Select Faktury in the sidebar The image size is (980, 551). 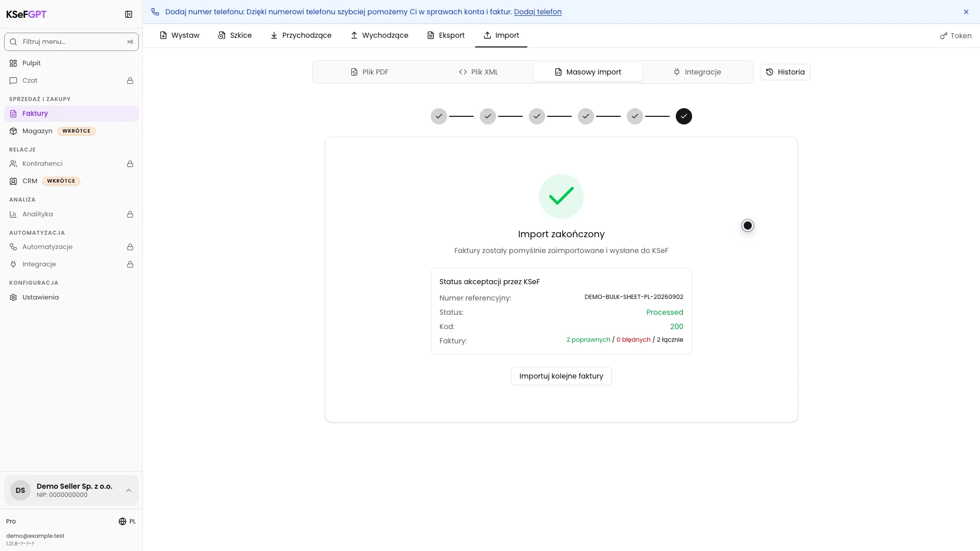pos(71,114)
